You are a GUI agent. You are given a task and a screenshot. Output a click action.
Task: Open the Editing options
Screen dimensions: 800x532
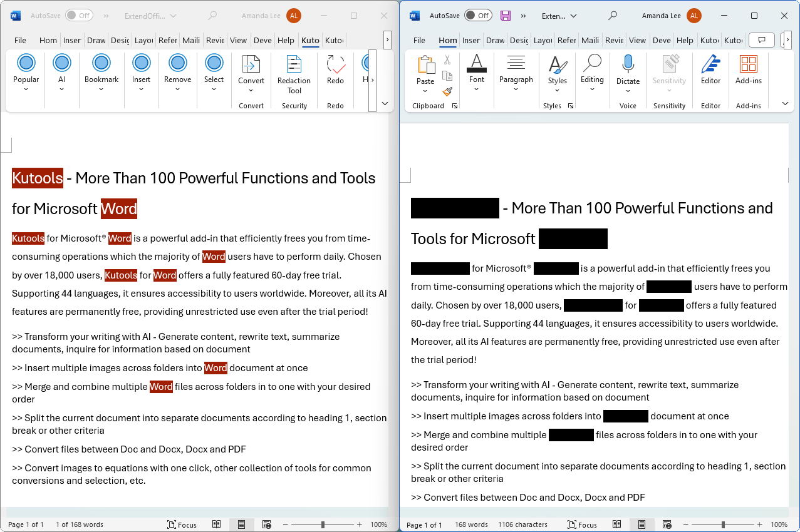592,73
